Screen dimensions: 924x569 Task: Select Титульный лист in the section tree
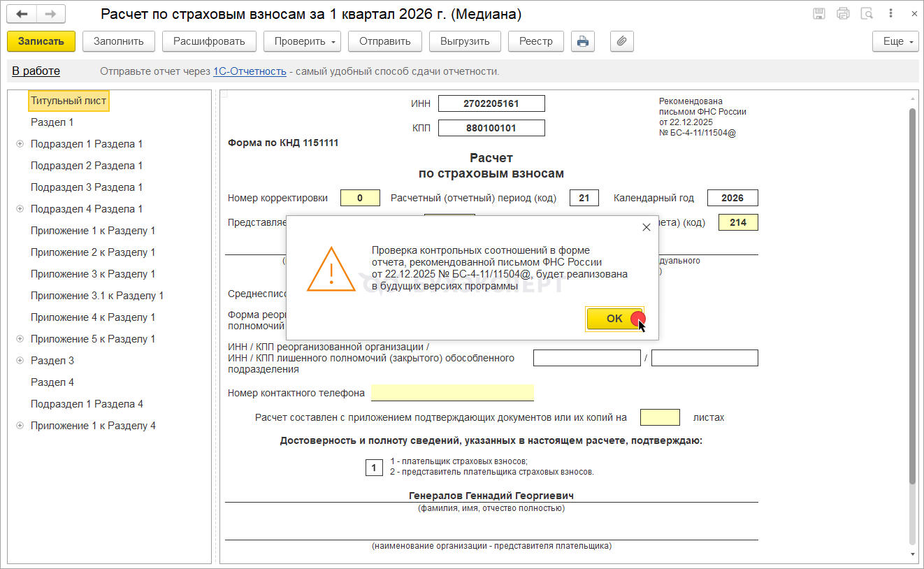(68, 101)
